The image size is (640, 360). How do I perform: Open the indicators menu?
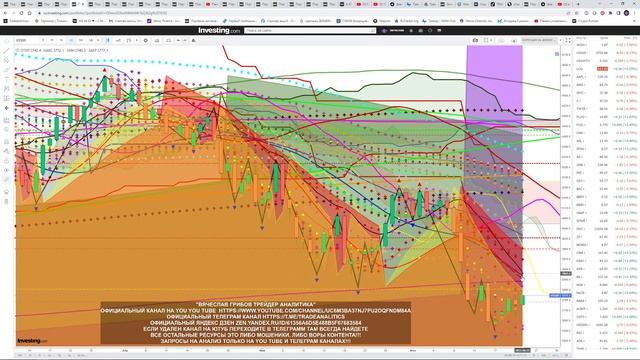(129, 40)
